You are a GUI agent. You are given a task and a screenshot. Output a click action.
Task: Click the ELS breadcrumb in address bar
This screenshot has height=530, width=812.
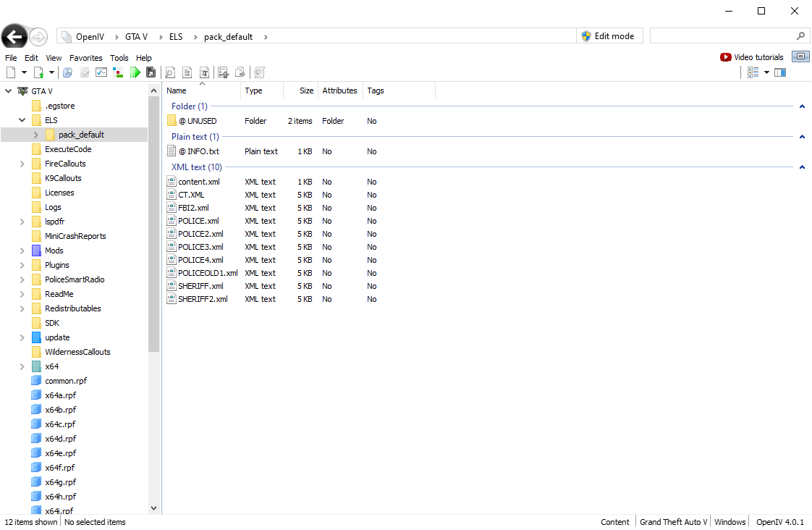176,37
